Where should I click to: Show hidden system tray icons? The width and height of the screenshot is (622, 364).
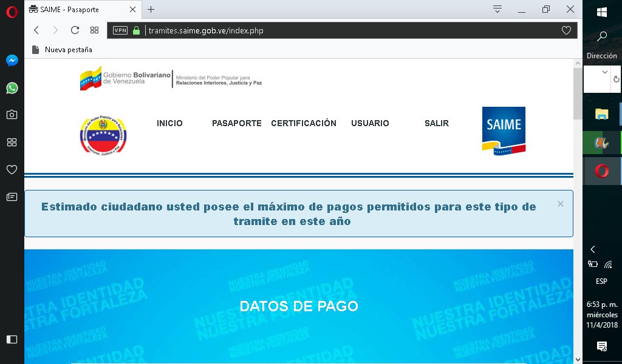pyautogui.click(x=593, y=249)
